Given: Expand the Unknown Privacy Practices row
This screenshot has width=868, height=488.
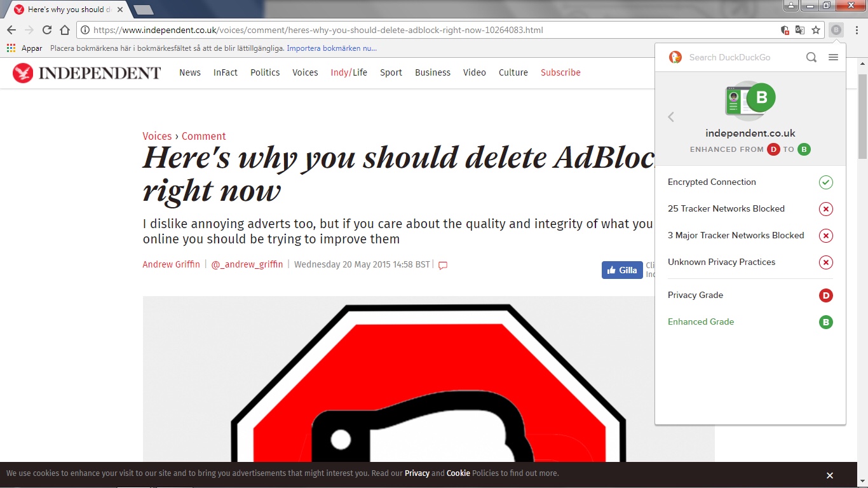Looking at the screenshot, I should click(750, 262).
